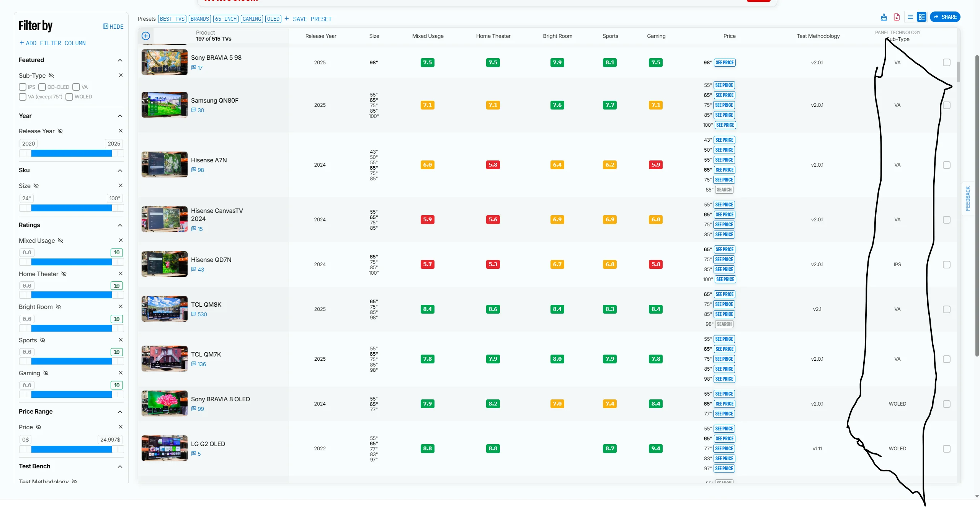Select the OLED preset
Viewport: 980px width, 507px height.
click(273, 19)
